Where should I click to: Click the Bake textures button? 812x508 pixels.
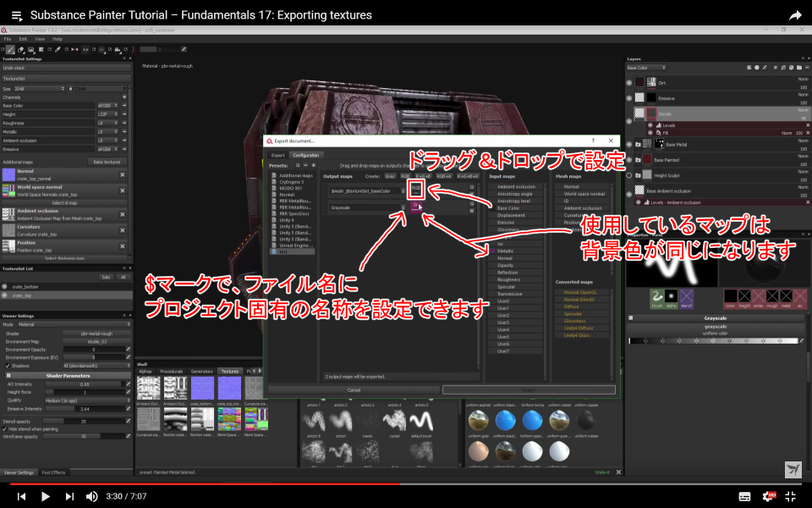pos(107,162)
